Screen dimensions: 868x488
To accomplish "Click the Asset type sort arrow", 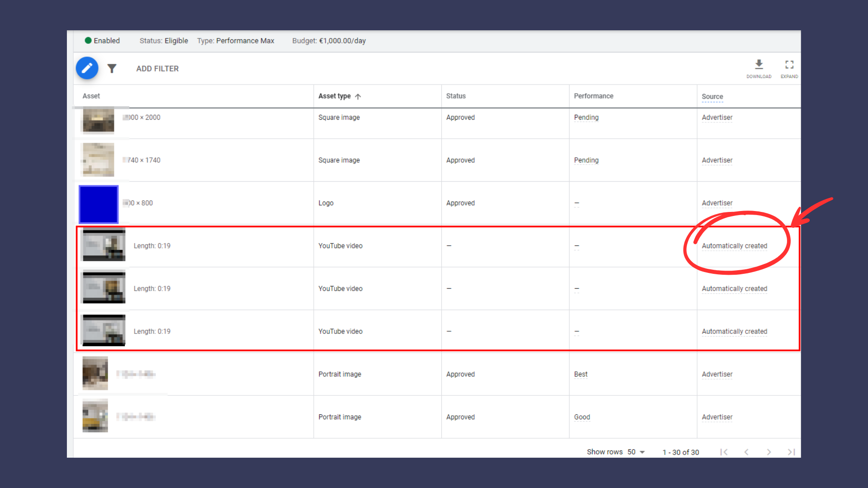I will [x=358, y=96].
